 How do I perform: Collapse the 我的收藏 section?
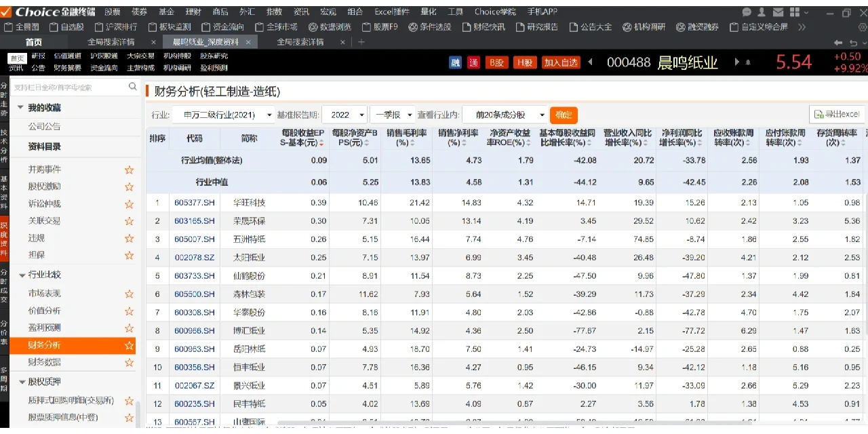[x=20, y=108]
